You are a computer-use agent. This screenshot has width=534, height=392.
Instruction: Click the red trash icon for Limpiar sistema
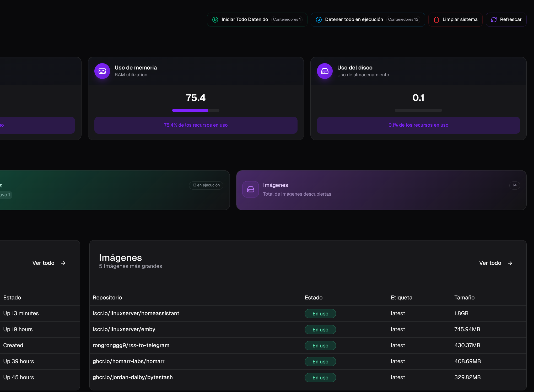coord(436,20)
